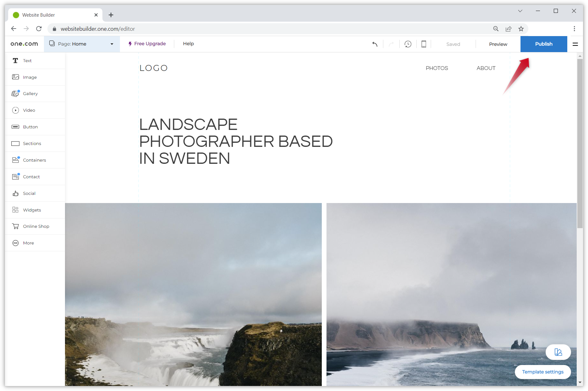Open the Gallery component option
The image size is (588, 391).
point(35,94)
